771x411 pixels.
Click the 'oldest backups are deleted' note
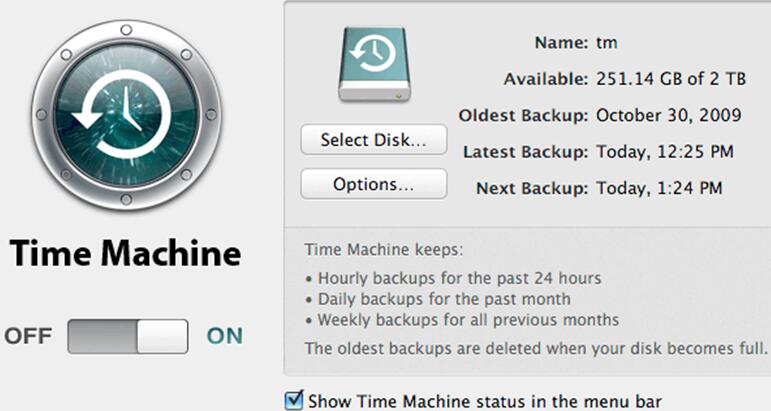pos(536,349)
